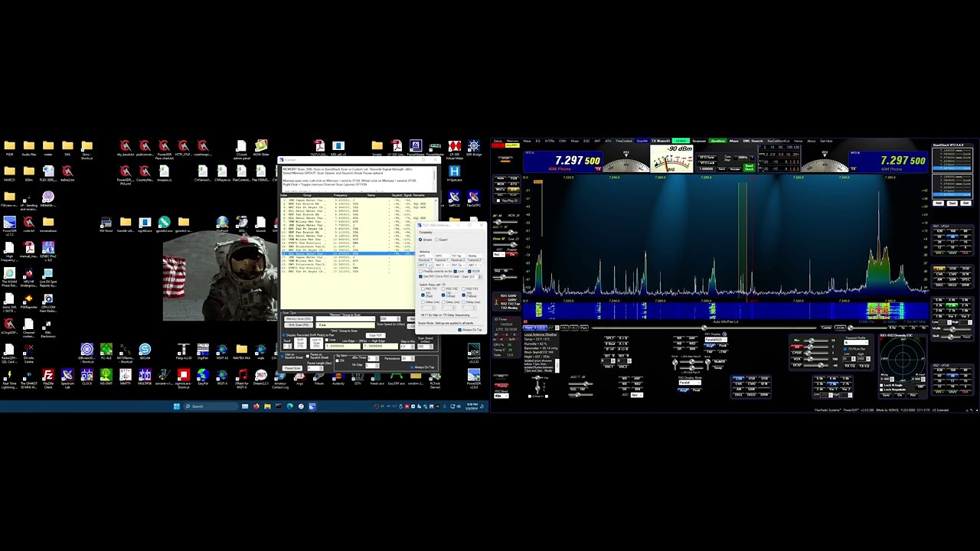The width and height of the screenshot is (980, 551).
Task: Toggle the Scanner's Wait on Squelch Break checkbox
Action: pyautogui.click(x=283, y=356)
